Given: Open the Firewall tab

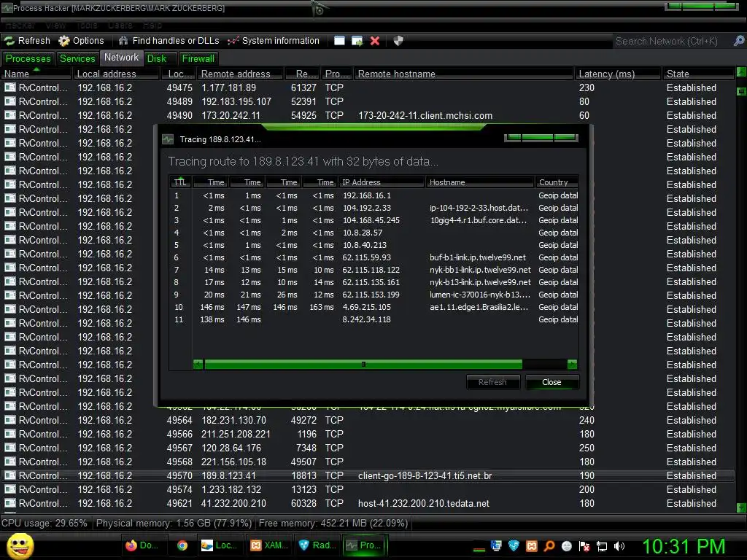Looking at the screenshot, I should click(x=198, y=58).
